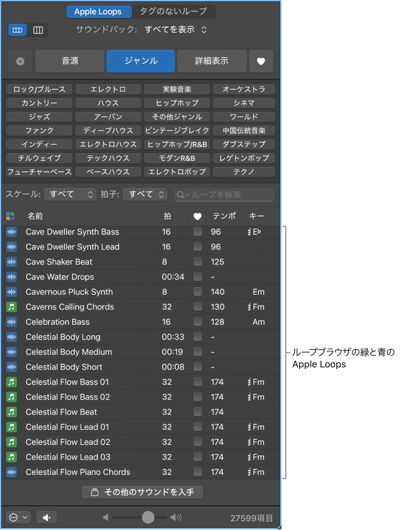The image size is (420, 530).
Task: Favorite Celestial Flow Lead 02 loop
Action: click(198, 442)
